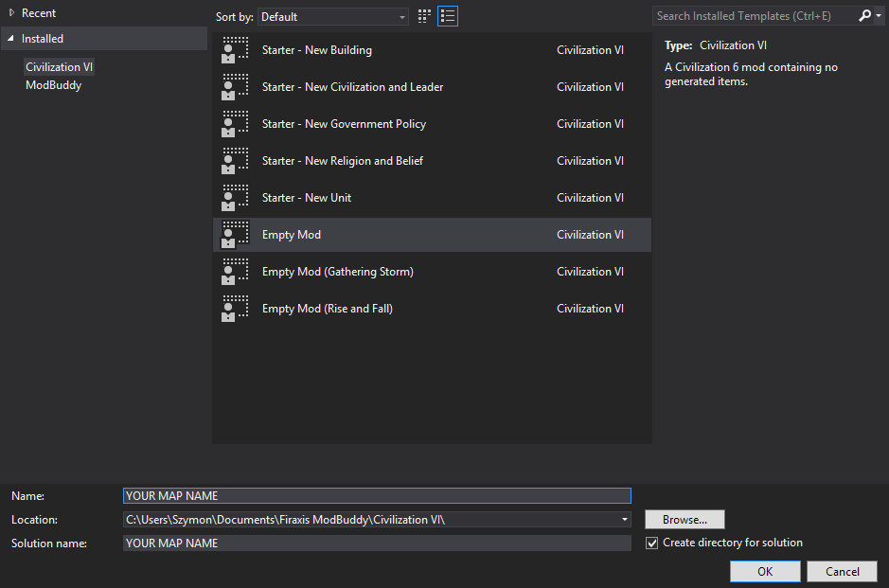Image resolution: width=889 pixels, height=588 pixels.
Task: Click the Location path text field
Action: coord(371,520)
